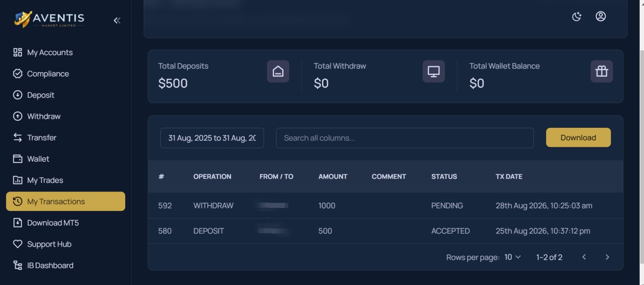Click the Total Withdraw monitor icon
Screen dimensions: 644x285
pos(433,71)
